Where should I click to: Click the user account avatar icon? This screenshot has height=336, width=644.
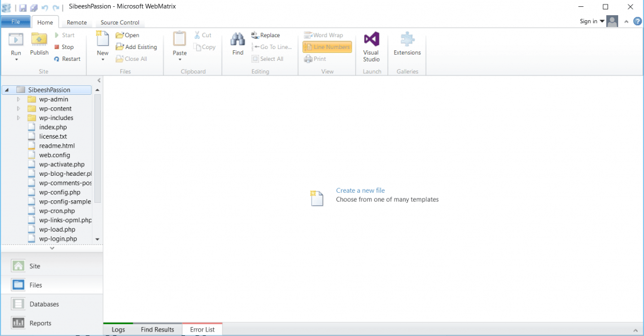coord(612,21)
